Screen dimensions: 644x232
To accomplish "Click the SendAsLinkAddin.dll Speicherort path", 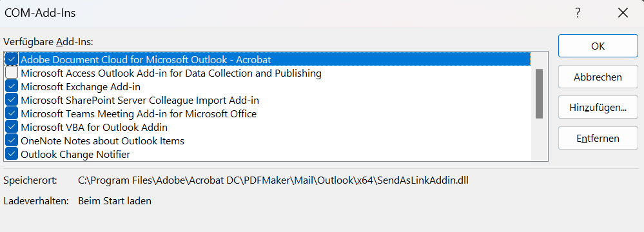I will pos(273,180).
